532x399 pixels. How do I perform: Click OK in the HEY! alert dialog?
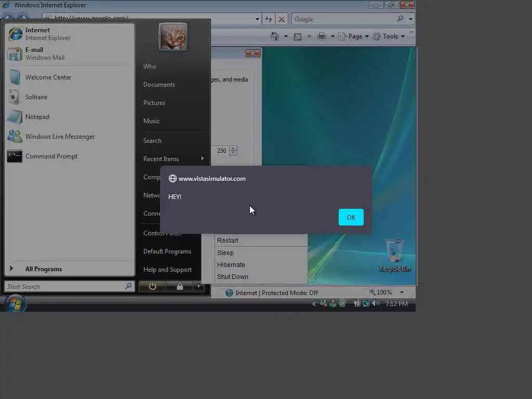tap(351, 217)
